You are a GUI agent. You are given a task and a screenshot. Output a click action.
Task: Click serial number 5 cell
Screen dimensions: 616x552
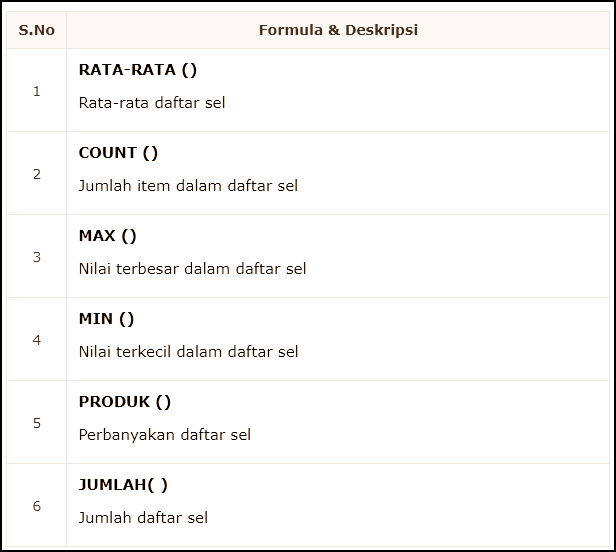click(x=37, y=423)
